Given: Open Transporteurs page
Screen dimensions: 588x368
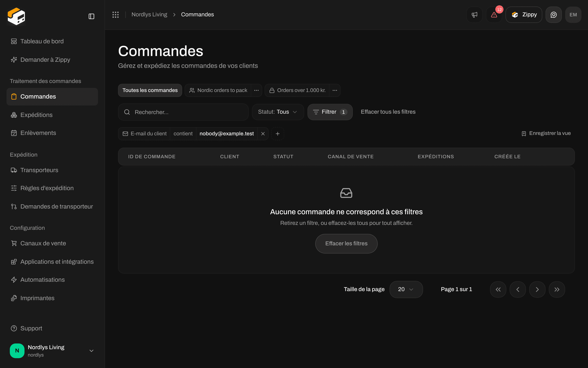Looking at the screenshot, I should click(52, 170).
